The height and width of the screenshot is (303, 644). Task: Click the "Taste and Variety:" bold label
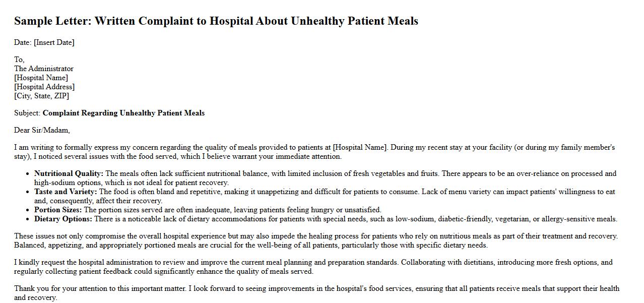[x=66, y=192]
